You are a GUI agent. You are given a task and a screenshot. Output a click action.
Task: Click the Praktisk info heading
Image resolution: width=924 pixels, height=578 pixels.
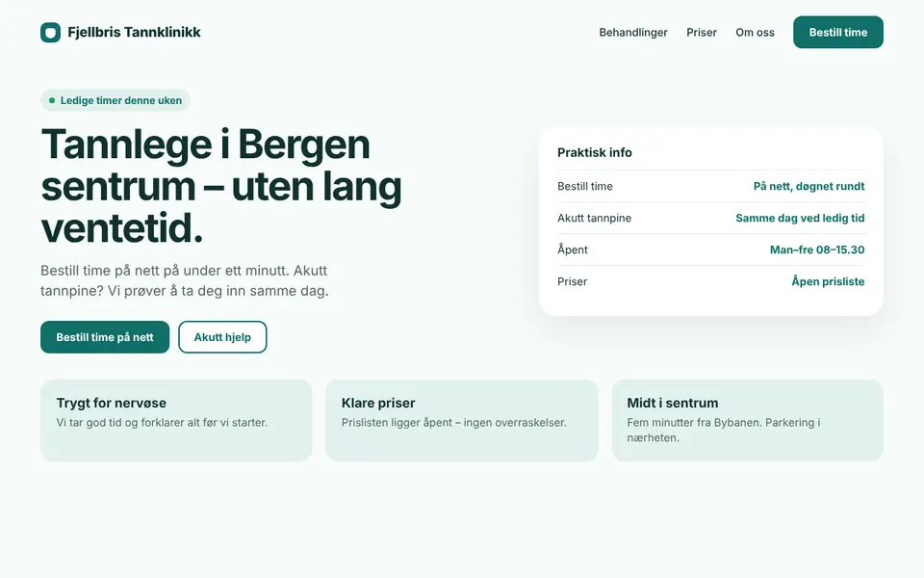click(595, 153)
